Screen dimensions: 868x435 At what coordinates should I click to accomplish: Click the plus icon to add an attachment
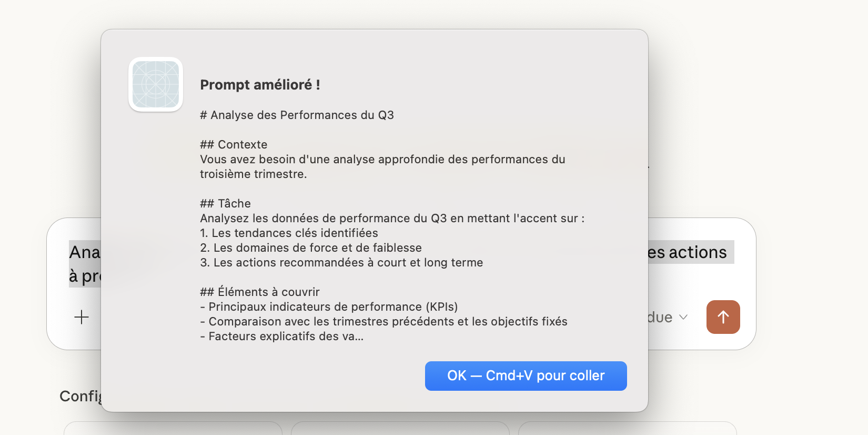pos(82,317)
